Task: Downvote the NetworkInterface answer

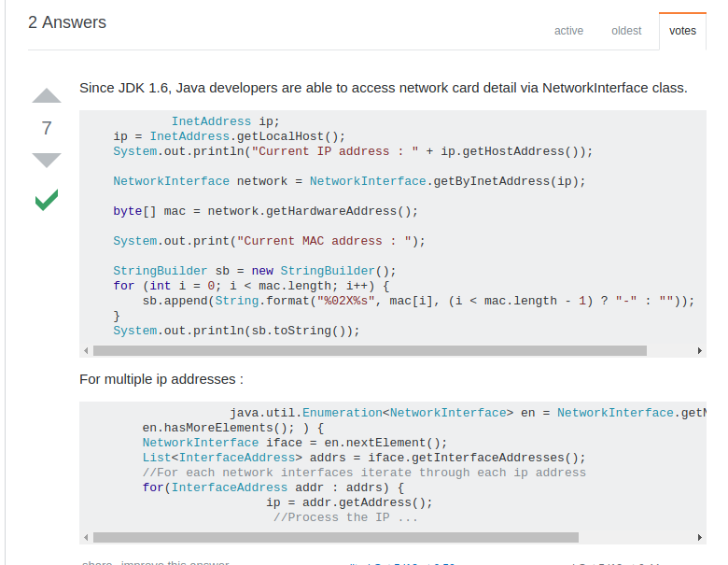Action: (x=47, y=160)
